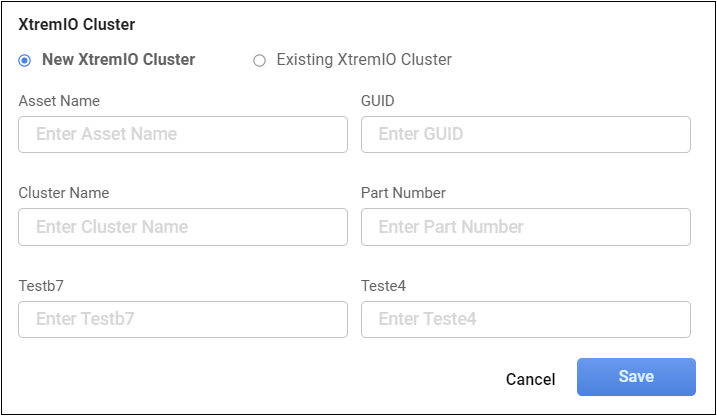Click the Enter Teste4 input box
This screenshot has height=416, width=717.
click(x=525, y=320)
